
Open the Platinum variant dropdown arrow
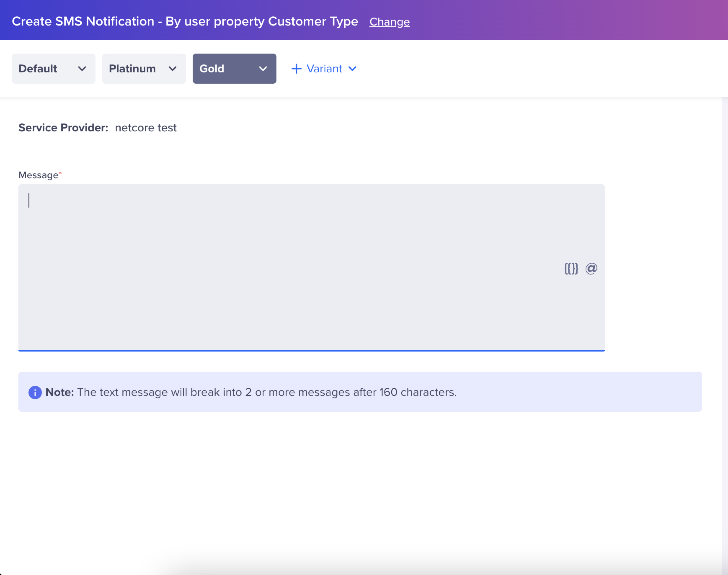tap(173, 69)
